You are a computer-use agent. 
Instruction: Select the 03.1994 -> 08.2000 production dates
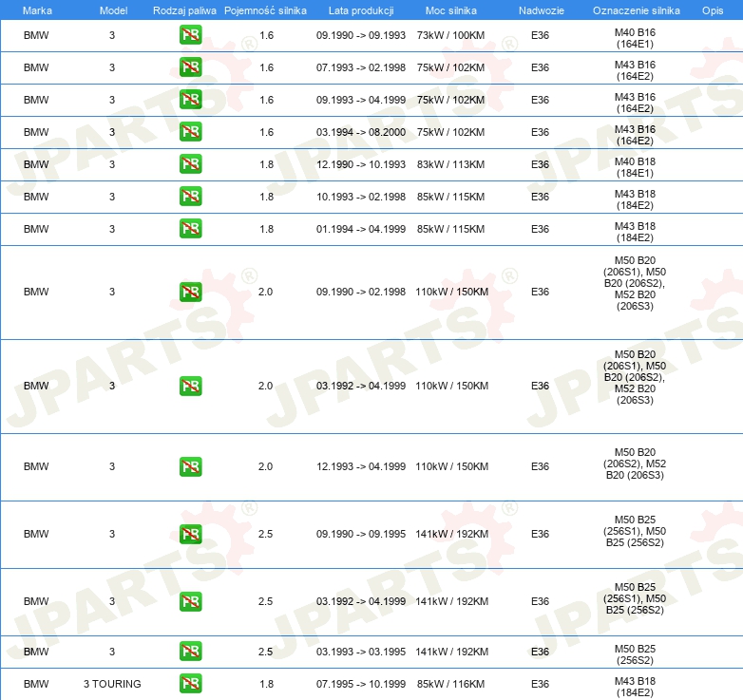click(361, 132)
